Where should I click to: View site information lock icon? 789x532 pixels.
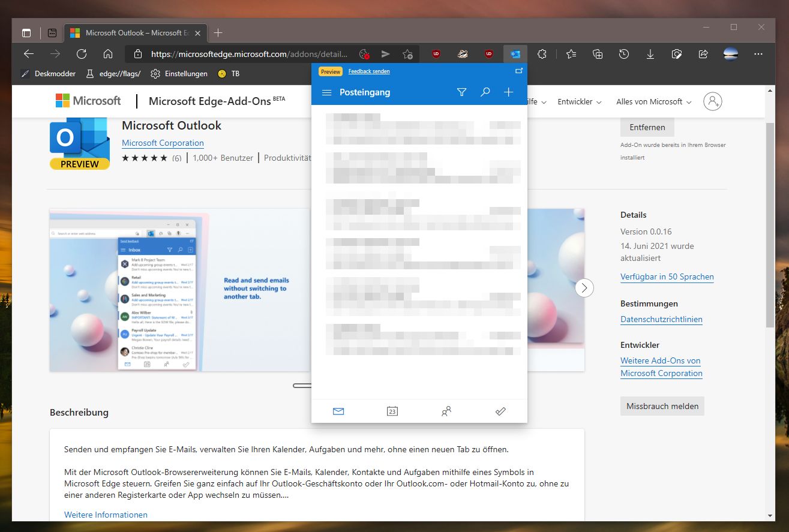point(138,54)
